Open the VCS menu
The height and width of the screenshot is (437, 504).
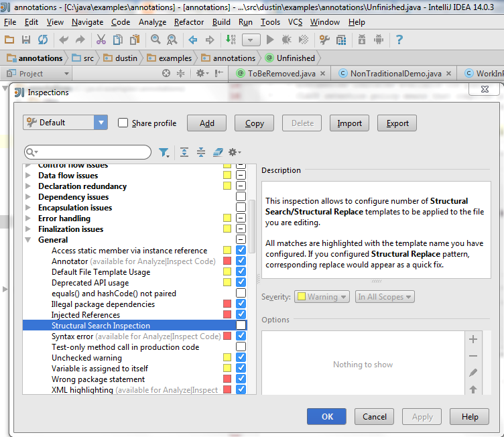pos(295,22)
